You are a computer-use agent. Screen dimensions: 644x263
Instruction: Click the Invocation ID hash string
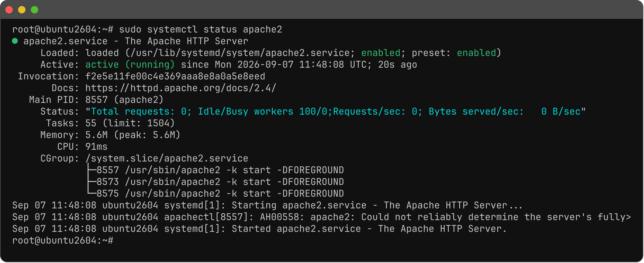point(175,76)
